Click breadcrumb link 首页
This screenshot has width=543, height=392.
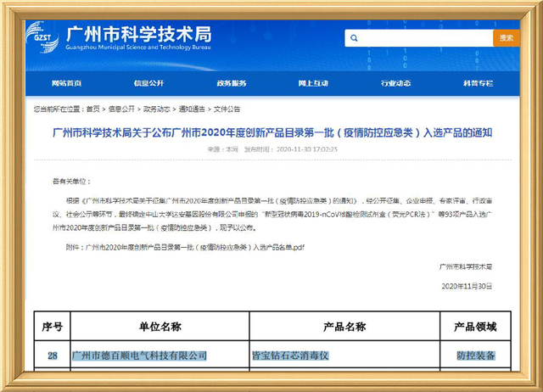click(x=92, y=109)
